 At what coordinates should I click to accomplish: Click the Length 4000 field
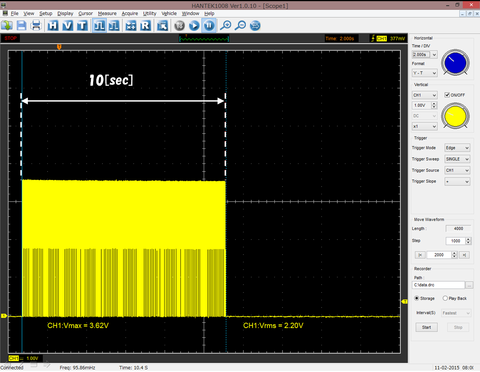tap(458, 229)
